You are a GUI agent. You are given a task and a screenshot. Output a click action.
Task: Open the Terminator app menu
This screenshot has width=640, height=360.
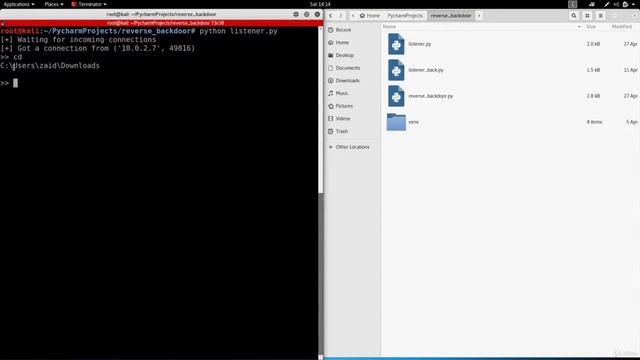pyautogui.click(x=89, y=4)
